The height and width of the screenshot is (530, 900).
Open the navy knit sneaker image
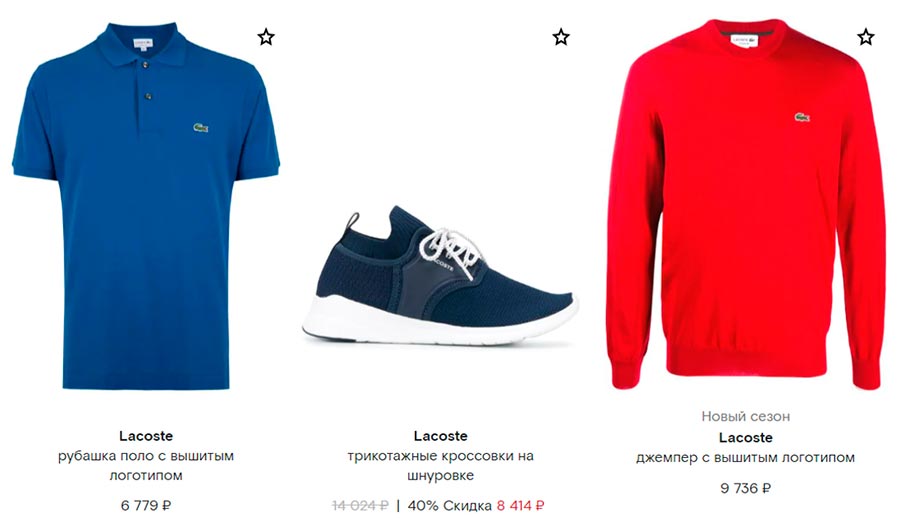(x=440, y=276)
